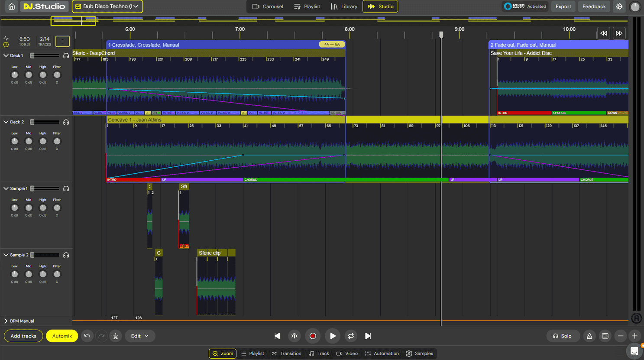Open the Dub Disco Techno project dropdown
This screenshot has height=360, width=644.
point(107,6)
